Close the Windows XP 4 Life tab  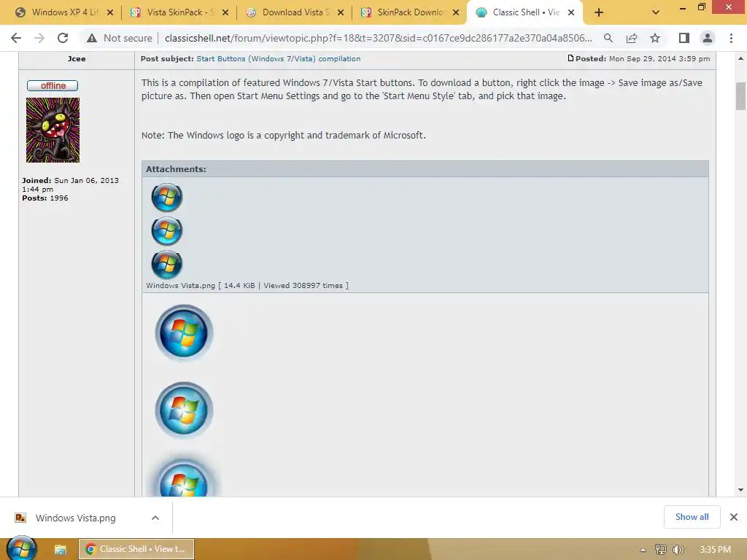coord(110,13)
